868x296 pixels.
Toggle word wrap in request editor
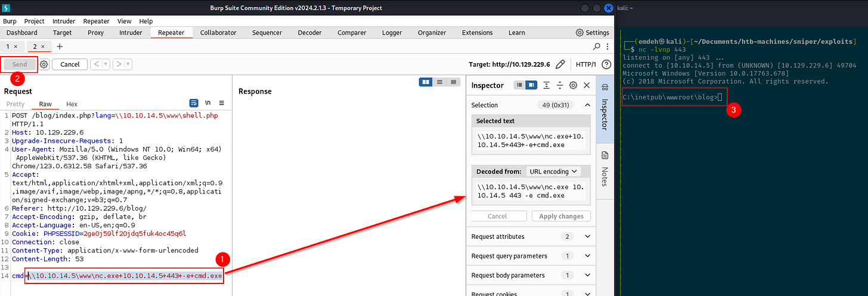[194, 103]
